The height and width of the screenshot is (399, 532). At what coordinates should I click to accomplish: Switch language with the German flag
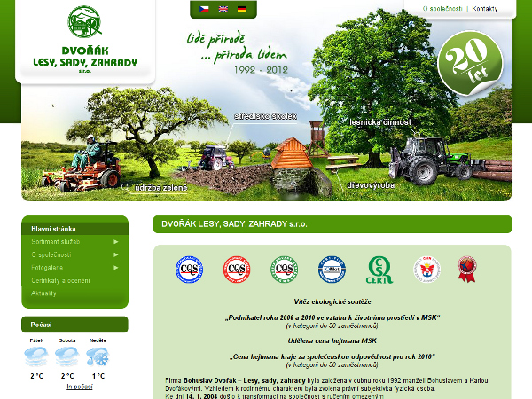pos(242,9)
